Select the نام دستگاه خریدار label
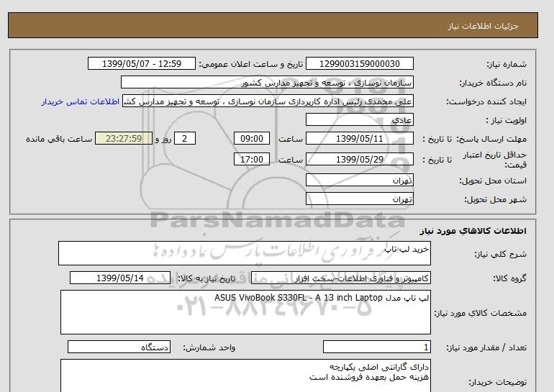The image size is (554, 392). point(493,83)
